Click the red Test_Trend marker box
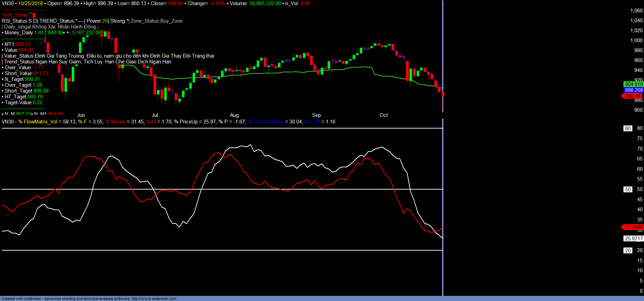644x301 pixels. point(34,15)
